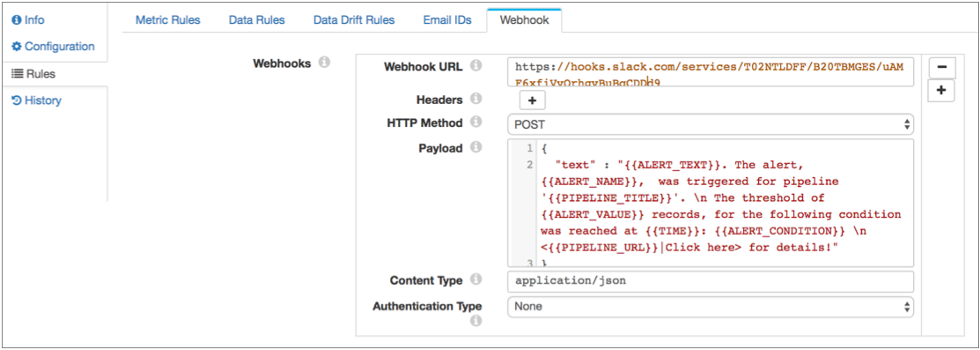Click the info icon next to Webhook URL
980x350 pixels.
click(x=475, y=66)
